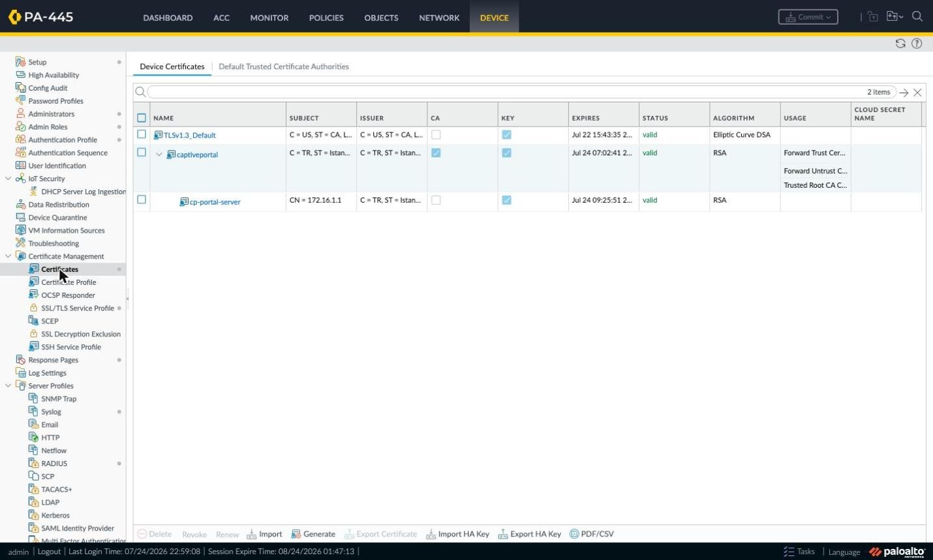Open the help question-mark icon

[917, 44]
